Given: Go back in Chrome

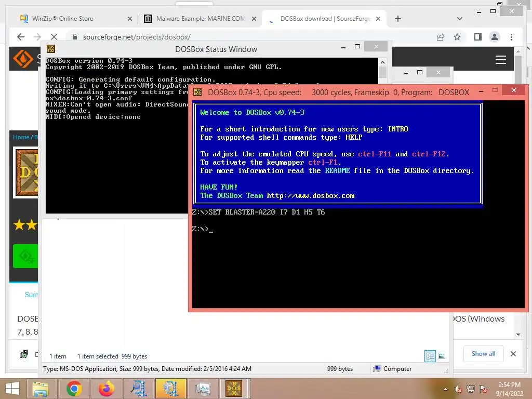Looking at the screenshot, I should click(x=21, y=37).
